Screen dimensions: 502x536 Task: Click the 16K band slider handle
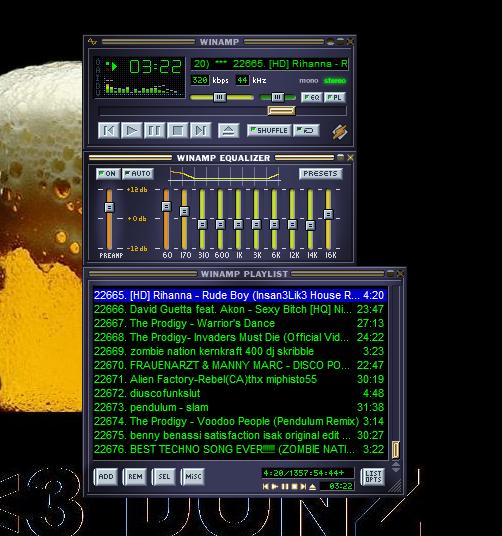pos(328,214)
